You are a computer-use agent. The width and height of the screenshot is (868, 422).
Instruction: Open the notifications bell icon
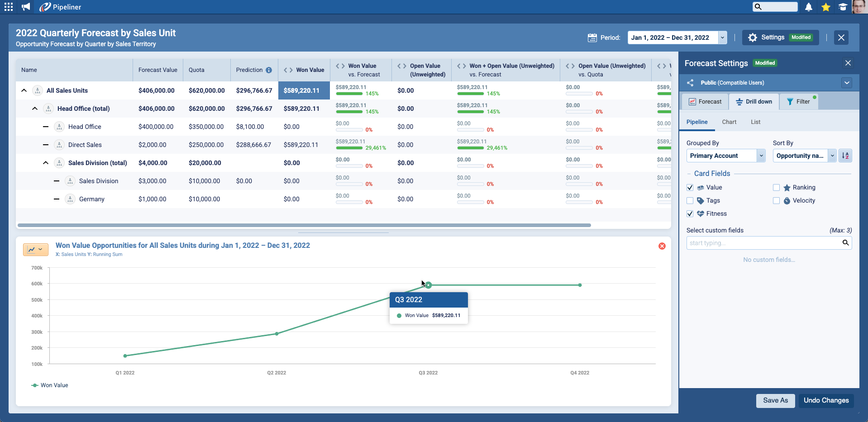click(809, 7)
